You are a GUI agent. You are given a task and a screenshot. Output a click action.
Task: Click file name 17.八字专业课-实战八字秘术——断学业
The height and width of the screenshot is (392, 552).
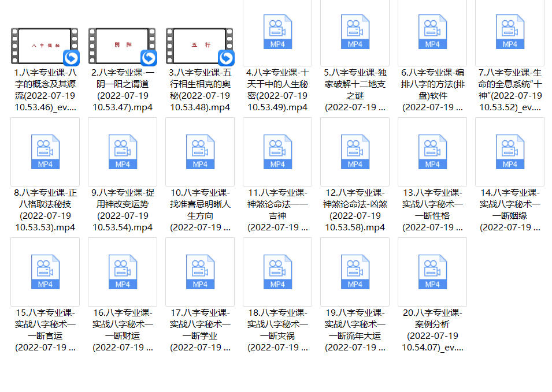(x=200, y=330)
